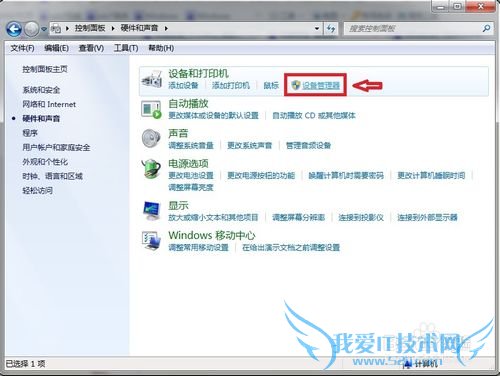Click 唤醒计算机时需要密码 link
Image resolution: width=500 pixels, height=376 pixels.
(346, 176)
